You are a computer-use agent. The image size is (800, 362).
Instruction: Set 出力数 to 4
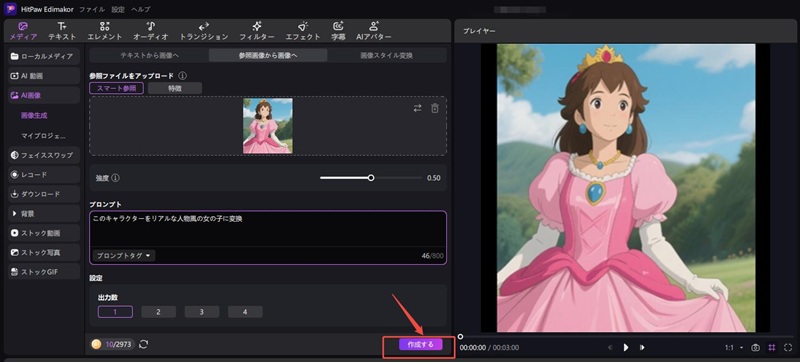coord(245,312)
